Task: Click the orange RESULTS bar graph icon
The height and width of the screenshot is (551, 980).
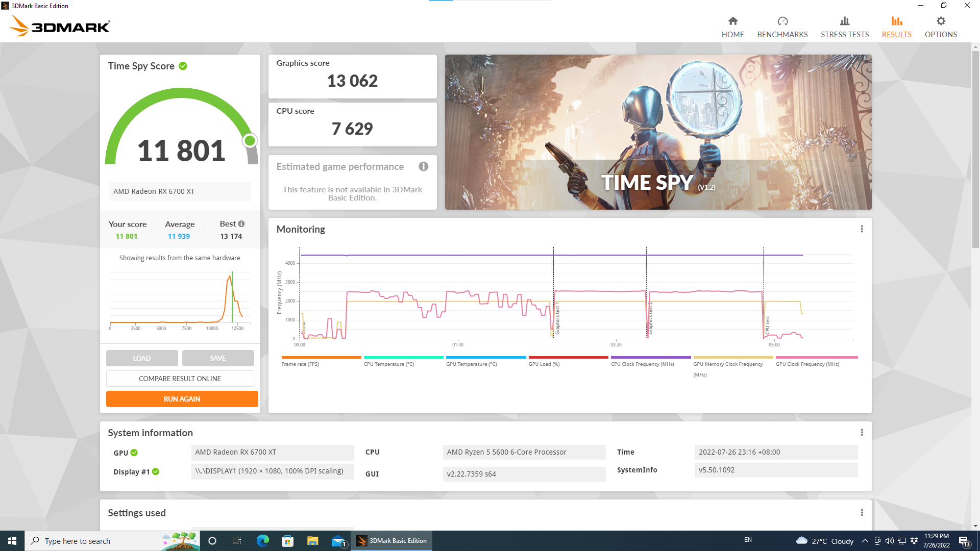Action: (896, 21)
